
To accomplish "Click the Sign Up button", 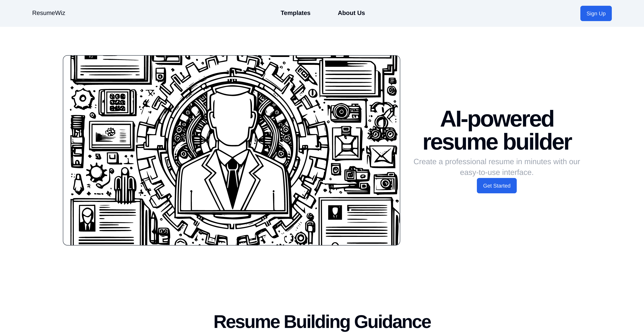I will point(596,13).
